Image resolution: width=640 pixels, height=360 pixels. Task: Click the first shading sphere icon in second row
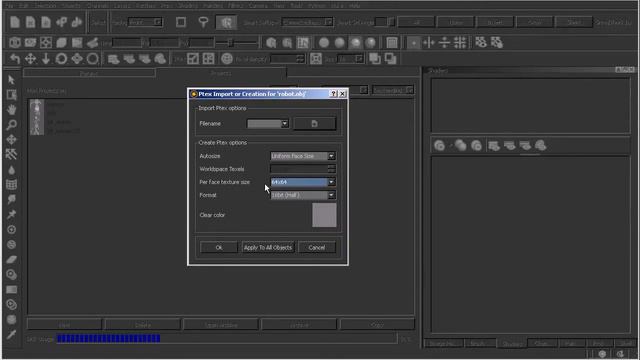324,42
